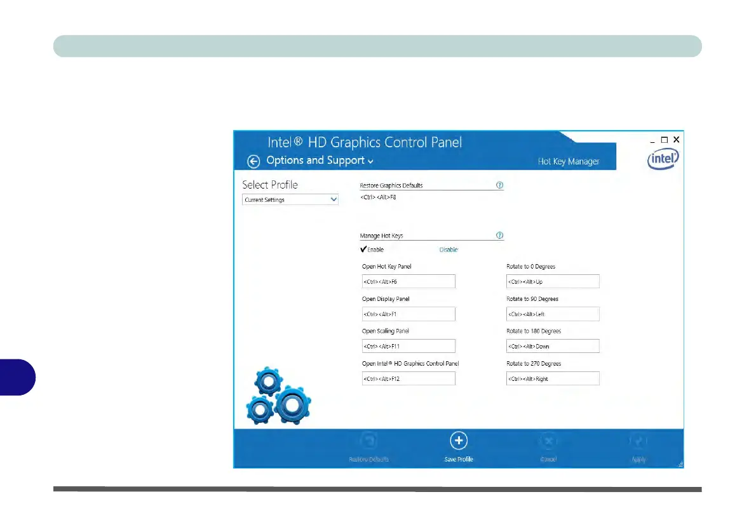Select the Enable hot keys option
The height and width of the screenshot is (532, 756).
click(x=372, y=249)
